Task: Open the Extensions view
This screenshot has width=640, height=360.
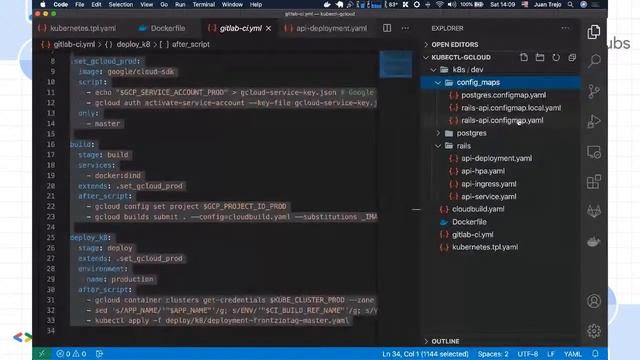Action: 594,182
